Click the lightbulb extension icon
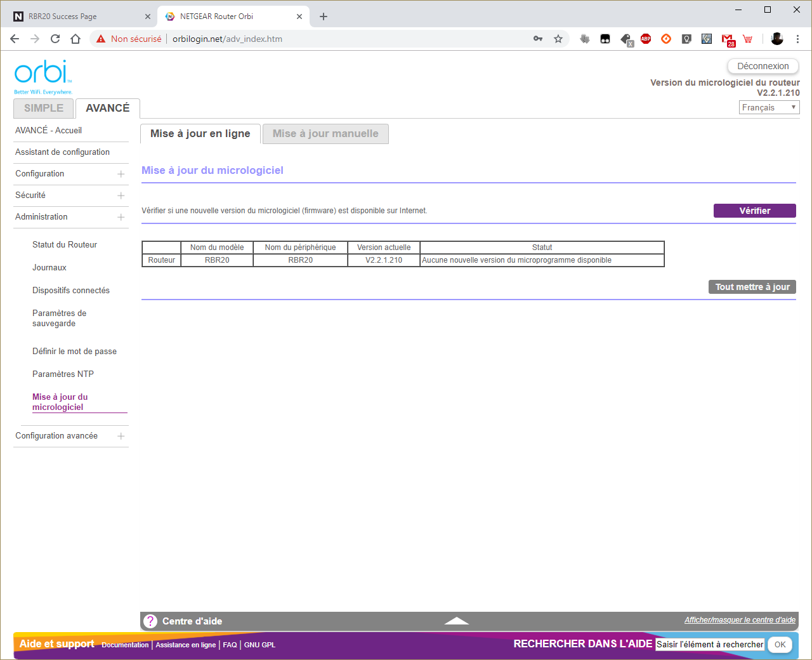812x660 pixels. (686, 39)
